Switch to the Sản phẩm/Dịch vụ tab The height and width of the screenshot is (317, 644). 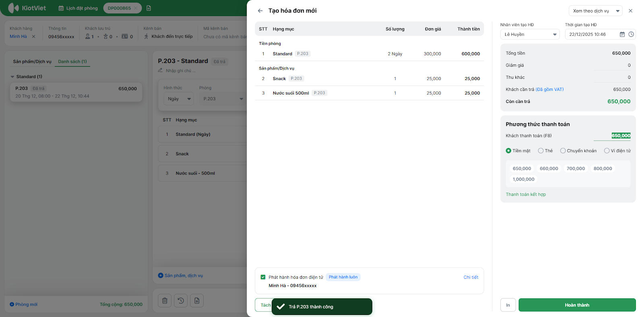click(x=32, y=62)
